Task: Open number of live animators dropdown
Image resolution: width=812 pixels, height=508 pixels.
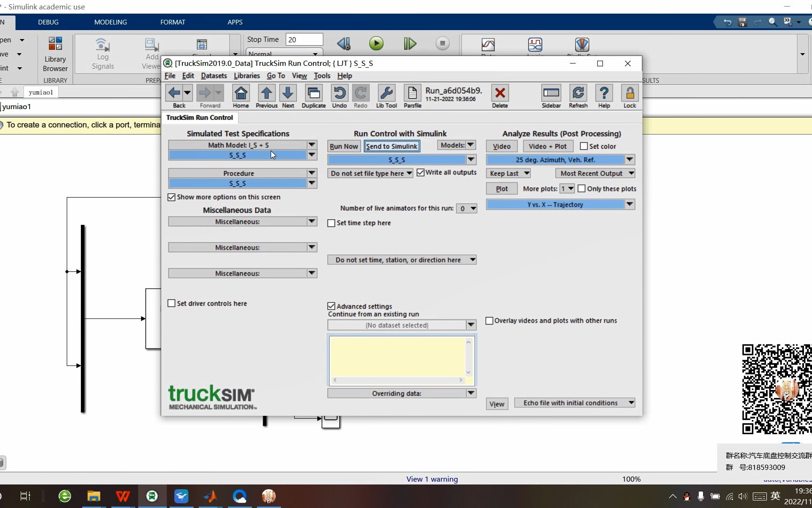Action: click(x=467, y=208)
